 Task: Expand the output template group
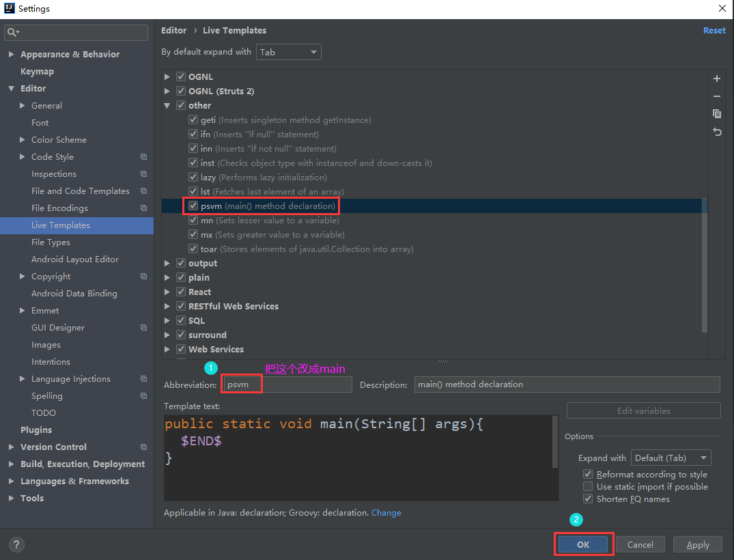pos(167,263)
